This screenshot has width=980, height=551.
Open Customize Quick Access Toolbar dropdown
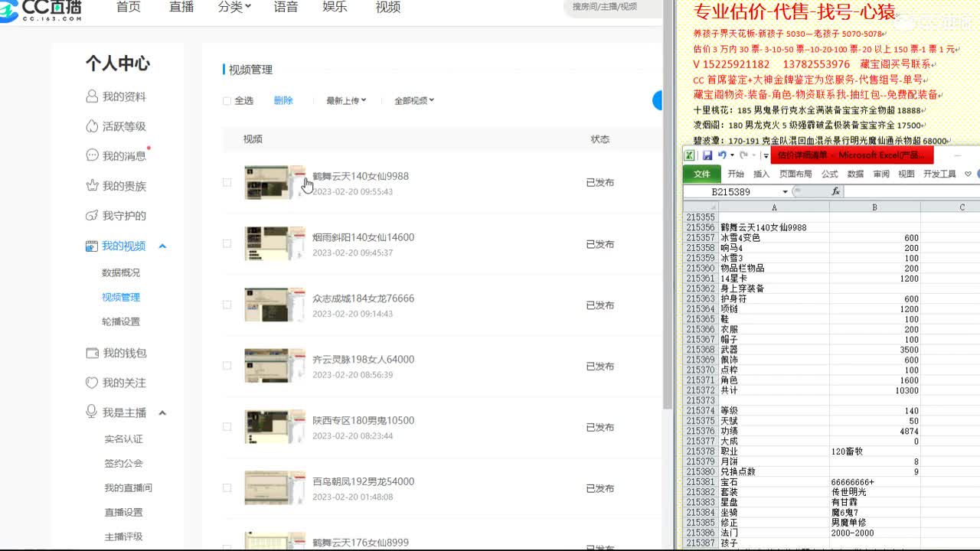765,155
